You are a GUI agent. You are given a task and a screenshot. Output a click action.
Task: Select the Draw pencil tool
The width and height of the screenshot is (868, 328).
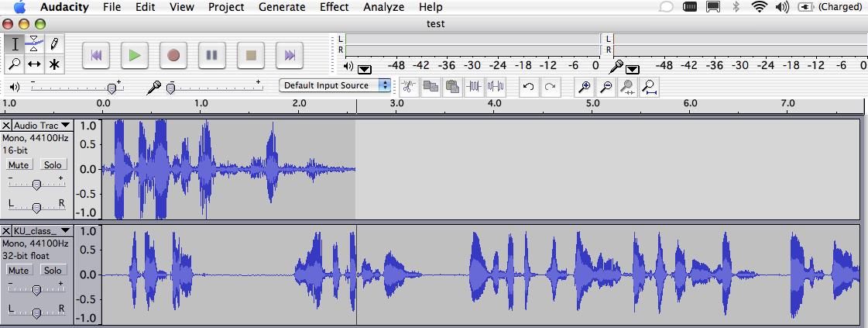pos(53,44)
